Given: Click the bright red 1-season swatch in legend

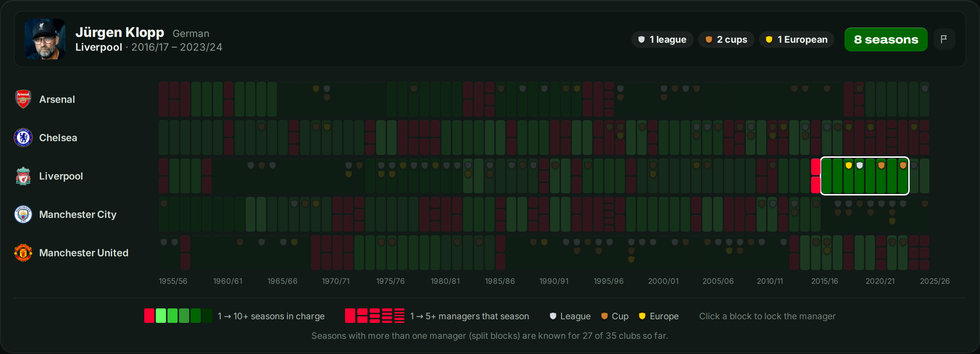Looking at the screenshot, I should (149, 316).
